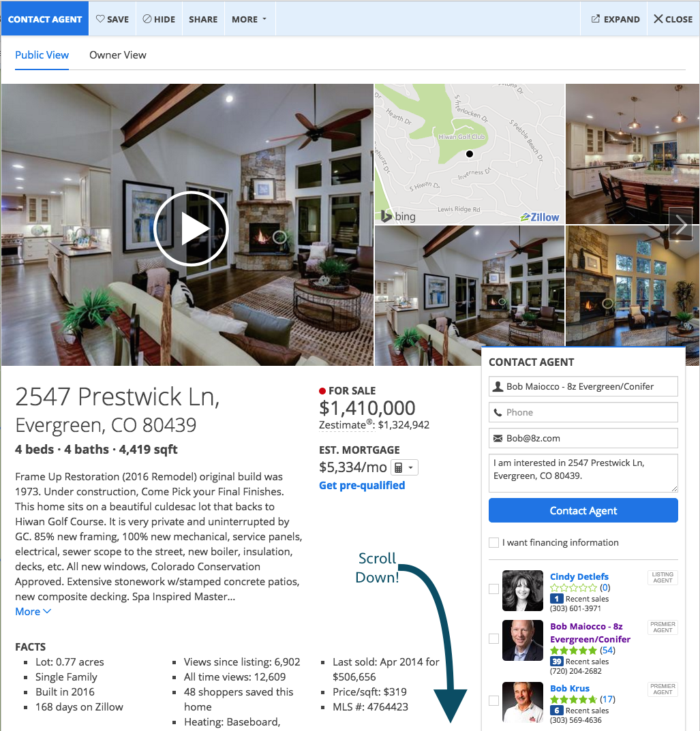The image size is (700, 731).
Task: View Cindy Detlefs' star rating
Action: click(573, 587)
